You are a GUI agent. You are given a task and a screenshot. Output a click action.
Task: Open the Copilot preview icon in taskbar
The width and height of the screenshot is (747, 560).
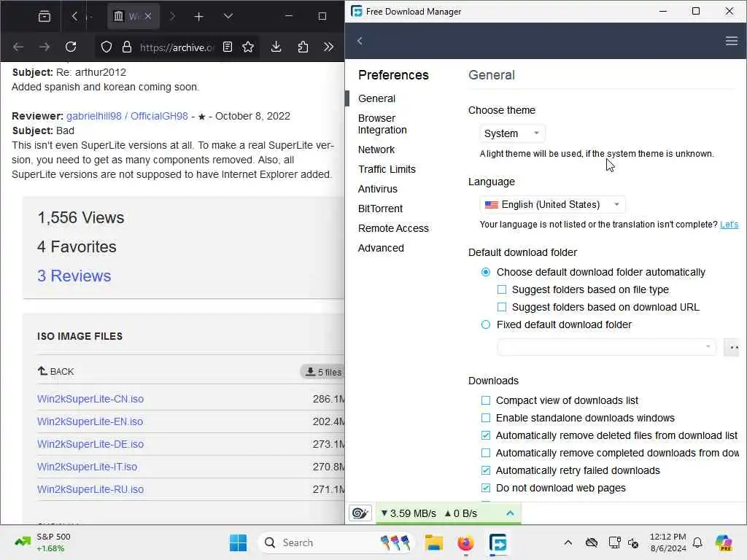(724, 542)
